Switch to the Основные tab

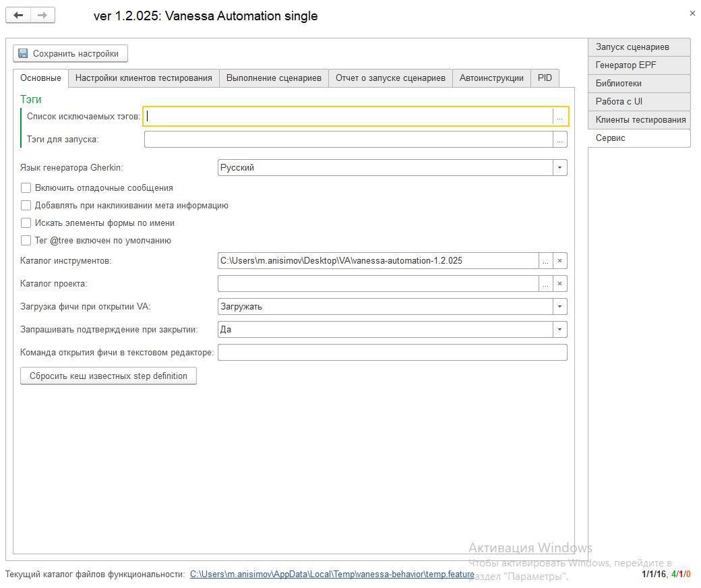click(40, 78)
